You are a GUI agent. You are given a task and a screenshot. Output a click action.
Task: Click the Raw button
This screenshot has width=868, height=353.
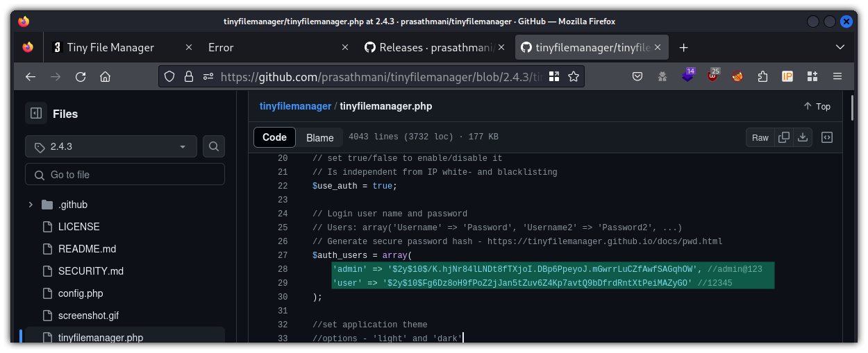click(760, 137)
